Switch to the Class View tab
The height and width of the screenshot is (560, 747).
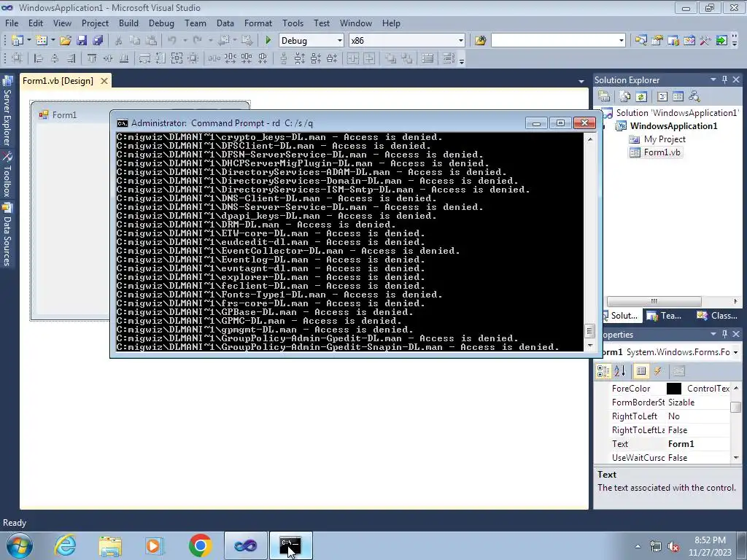point(717,315)
